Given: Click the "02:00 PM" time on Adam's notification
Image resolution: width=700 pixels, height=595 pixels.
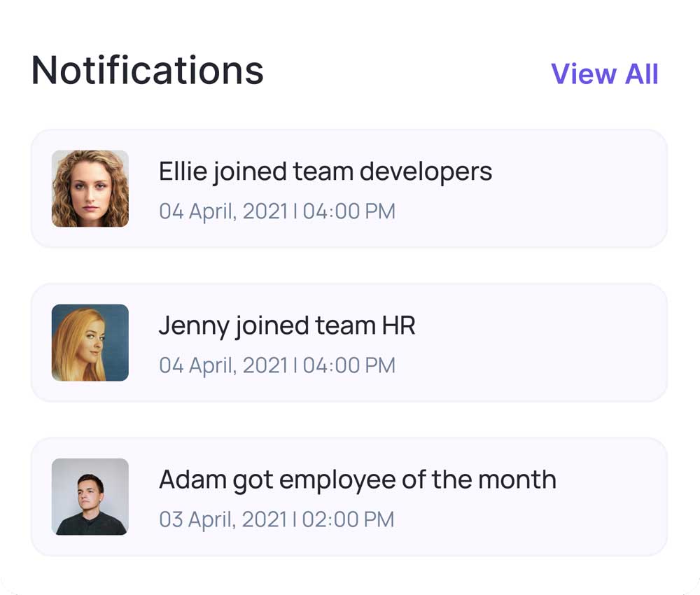Looking at the screenshot, I should pos(349,519).
